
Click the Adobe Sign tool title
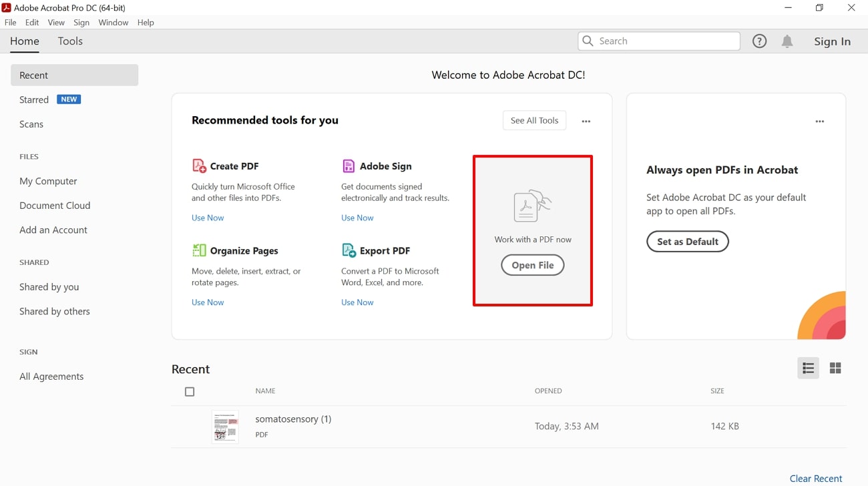pos(386,166)
